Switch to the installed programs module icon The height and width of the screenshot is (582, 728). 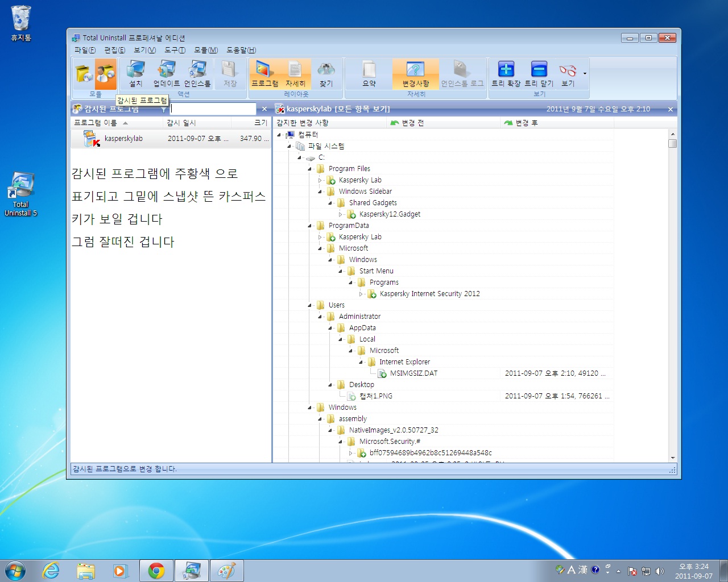pos(84,74)
